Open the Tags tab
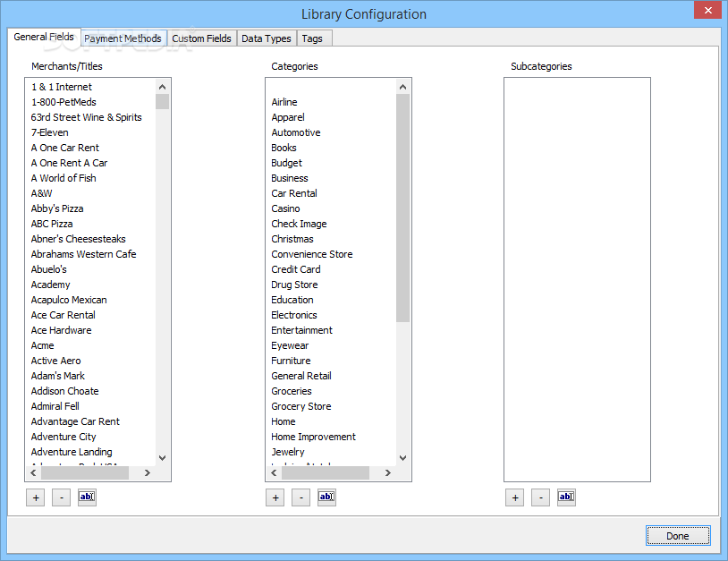Image resolution: width=728 pixels, height=561 pixels. [312, 38]
